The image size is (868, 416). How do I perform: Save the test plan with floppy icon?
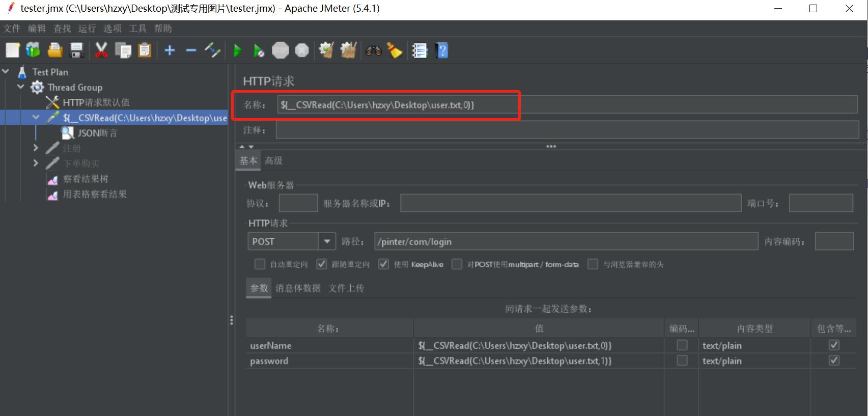coord(76,50)
